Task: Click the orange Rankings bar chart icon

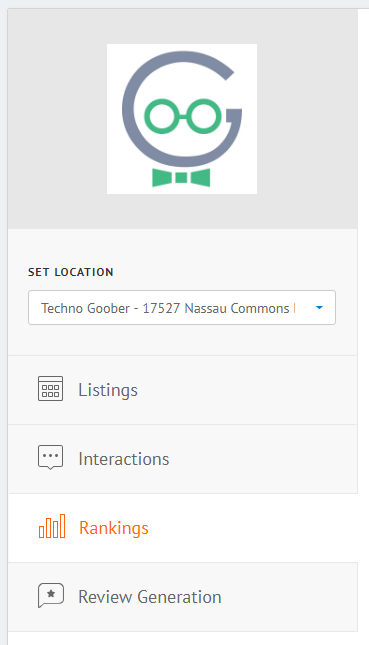Action: pyautogui.click(x=52, y=526)
